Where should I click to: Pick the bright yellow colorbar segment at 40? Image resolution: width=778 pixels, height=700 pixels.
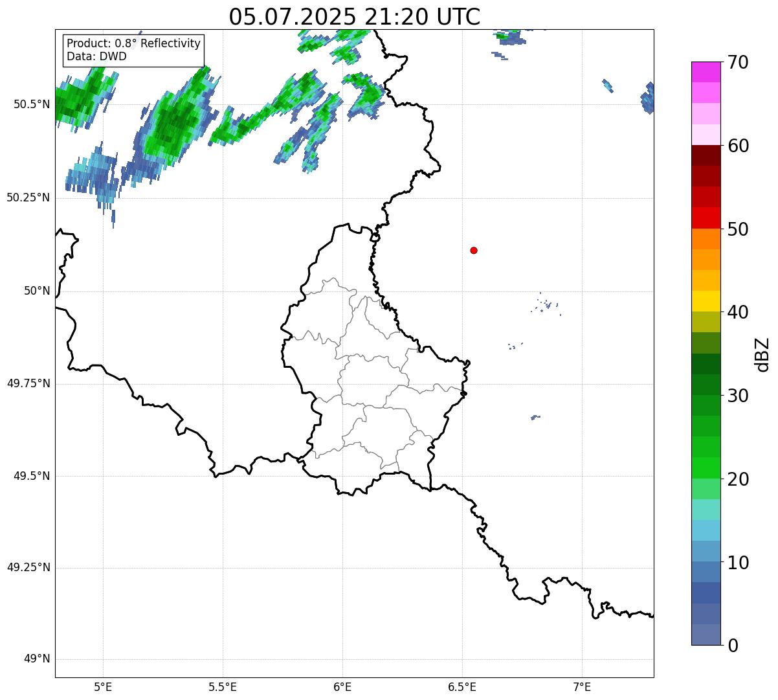pos(706,301)
